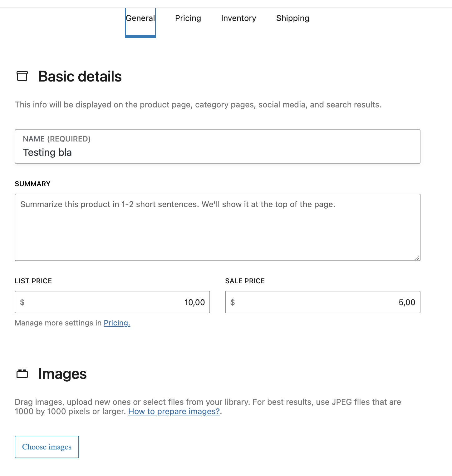The image size is (452, 476).
Task: Switch to the General tab
Action: [x=140, y=18]
